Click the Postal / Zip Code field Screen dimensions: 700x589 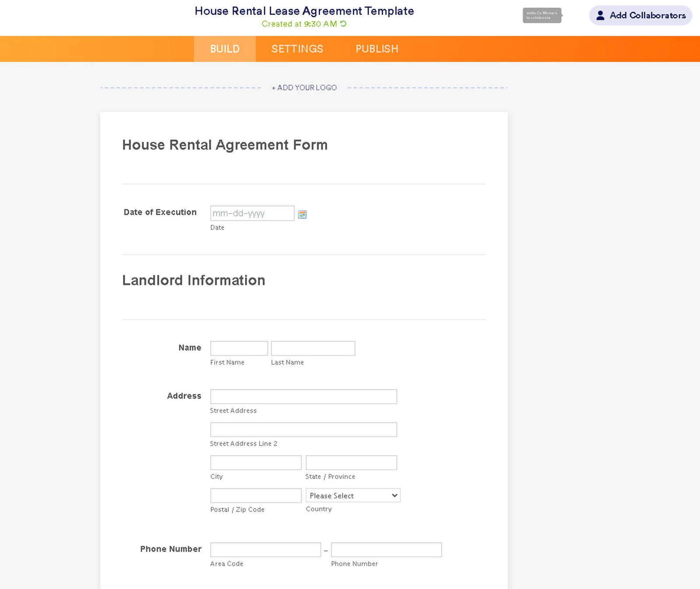pos(256,495)
